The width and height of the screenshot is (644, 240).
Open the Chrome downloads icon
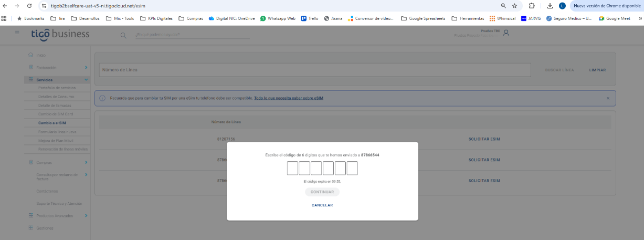point(550,6)
